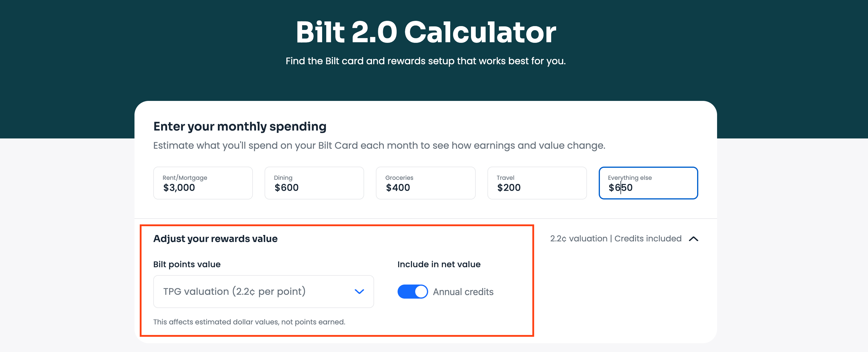This screenshot has width=868, height=352.
Task: Click the Find the Bilt card subtitle
Action: (x=425, y=61)
